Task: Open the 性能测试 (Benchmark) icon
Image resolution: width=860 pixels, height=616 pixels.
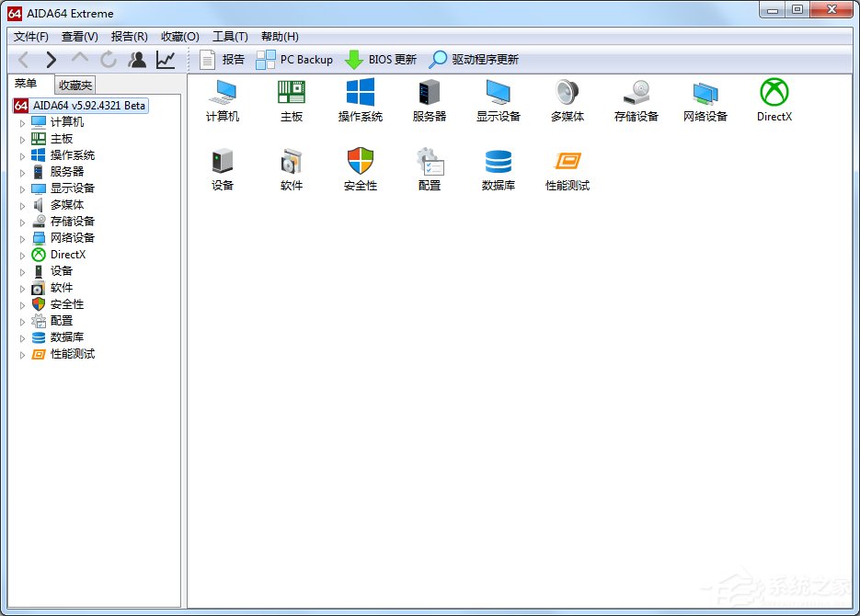Action: point(567,167)
